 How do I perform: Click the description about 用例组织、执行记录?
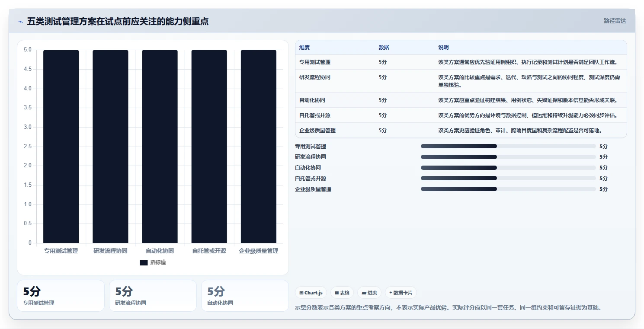coord(528,62)
